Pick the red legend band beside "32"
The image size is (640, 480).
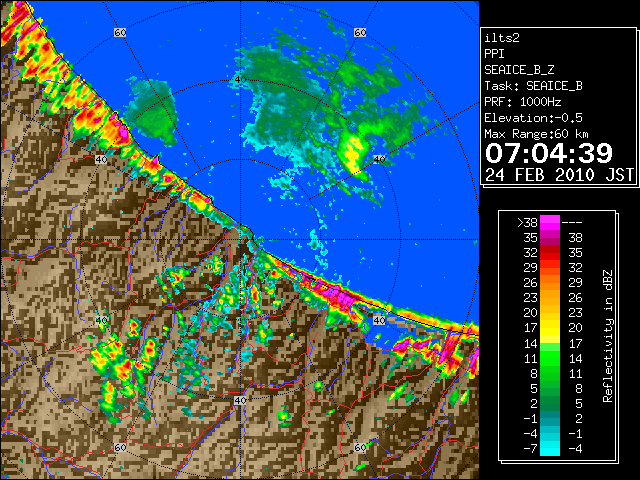point(550,253)
